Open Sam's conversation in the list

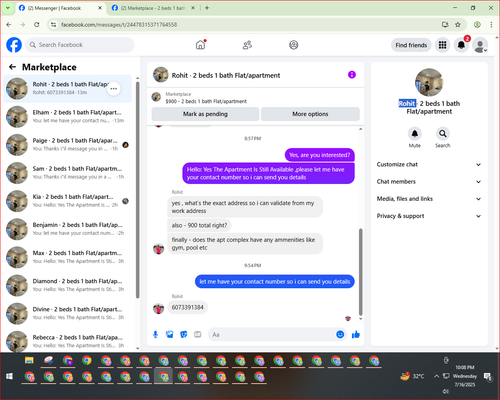coord(68,172)
